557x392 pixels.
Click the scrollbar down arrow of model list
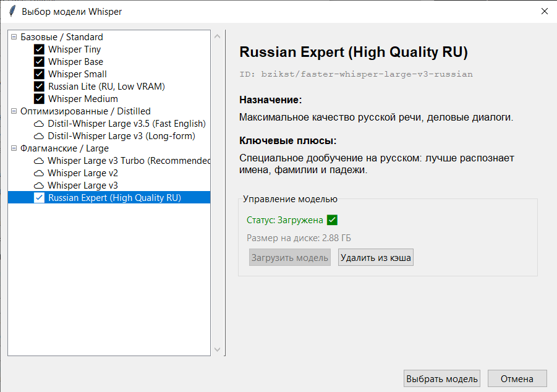tap(217, 349)
